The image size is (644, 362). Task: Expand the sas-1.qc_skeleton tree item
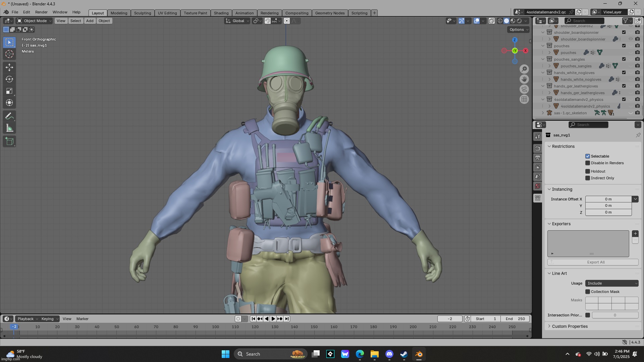[x=543, y=113]
